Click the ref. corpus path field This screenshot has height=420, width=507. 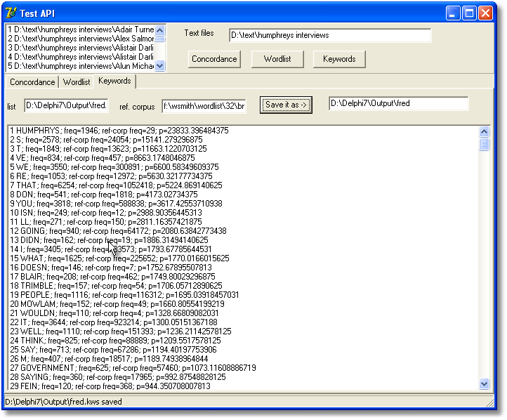[x=204, y=105]
